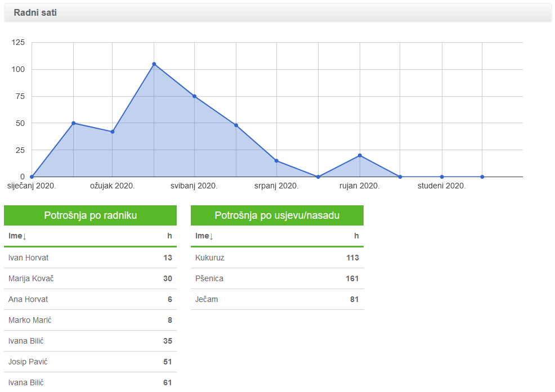
Task: Select the Kukuruz crop row
Action: [277, 258]
